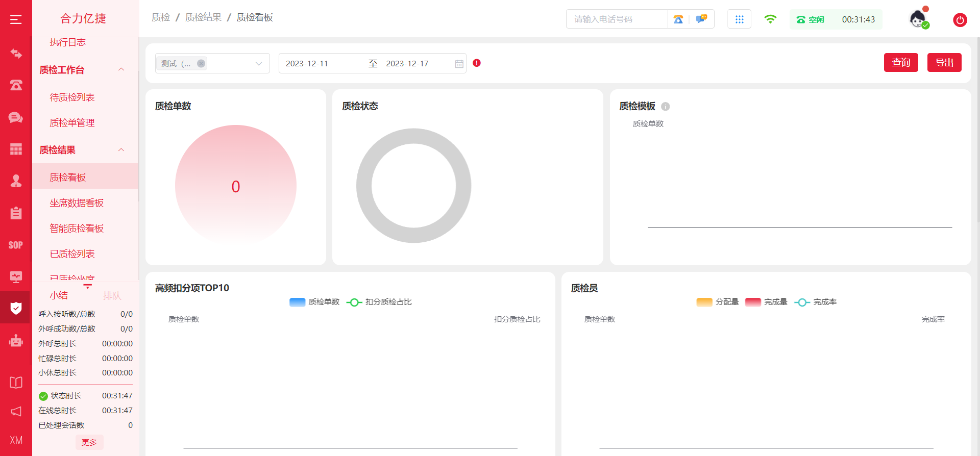
Task: Open the open book knowledge icon
Action: coord(16,383)
